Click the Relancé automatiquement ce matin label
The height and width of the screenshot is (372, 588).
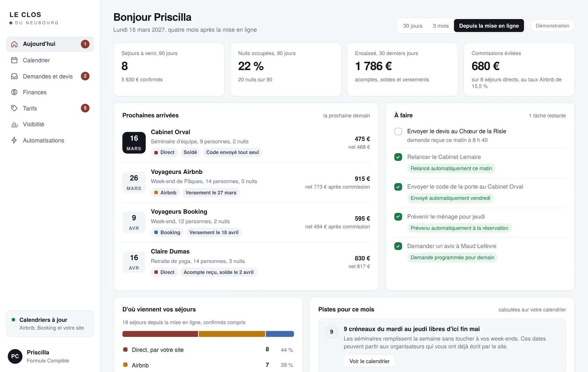pos(451,169)
